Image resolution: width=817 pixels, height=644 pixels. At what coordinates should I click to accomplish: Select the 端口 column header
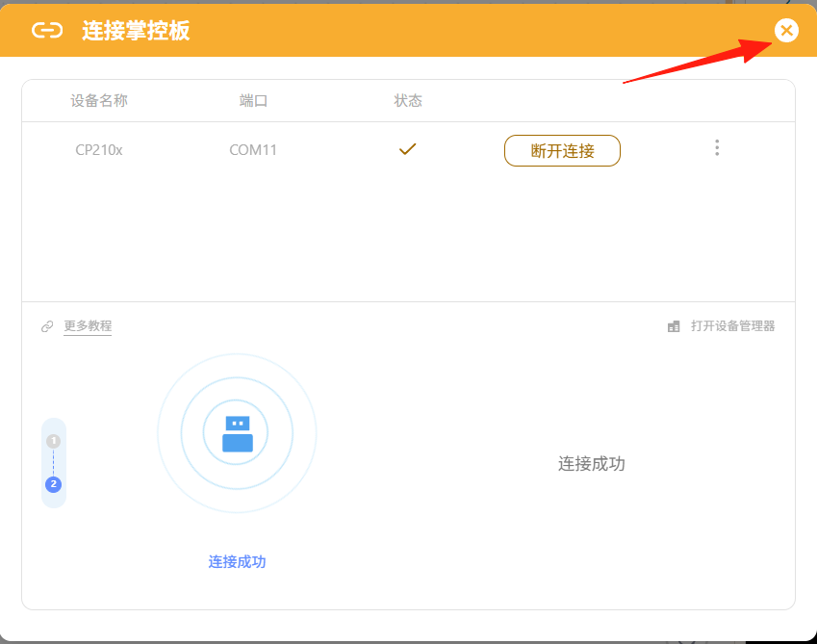pos(253,100)
